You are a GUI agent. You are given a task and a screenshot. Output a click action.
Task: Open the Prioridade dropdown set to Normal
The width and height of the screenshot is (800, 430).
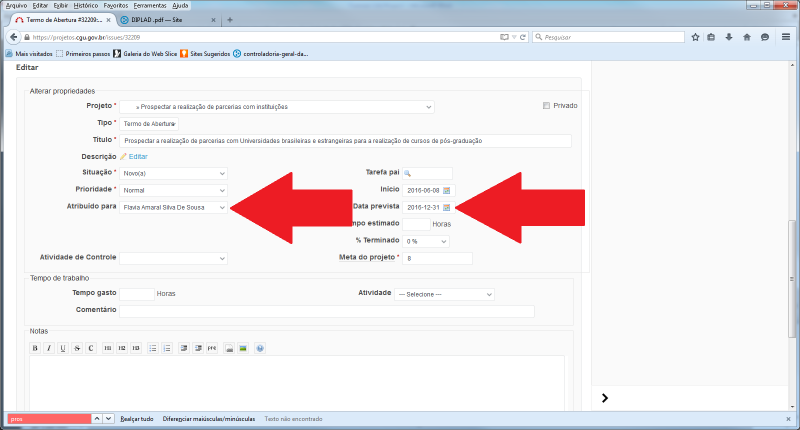pos(174,190)
